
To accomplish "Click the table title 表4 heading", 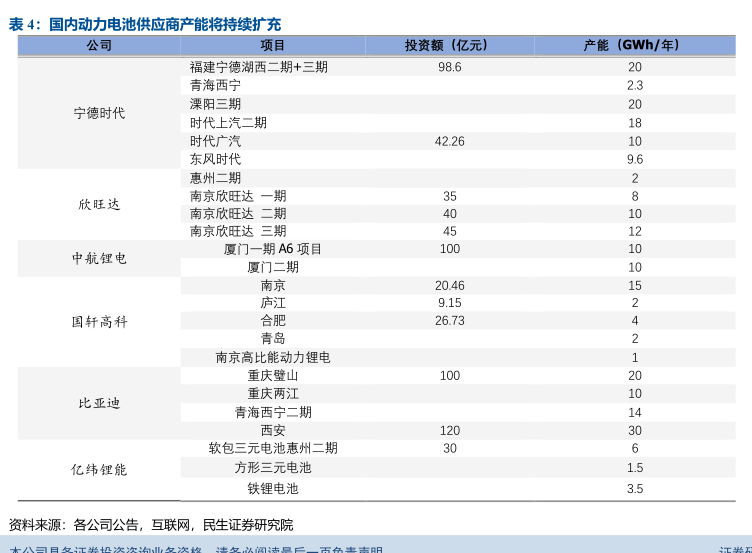I will (145, 24).
